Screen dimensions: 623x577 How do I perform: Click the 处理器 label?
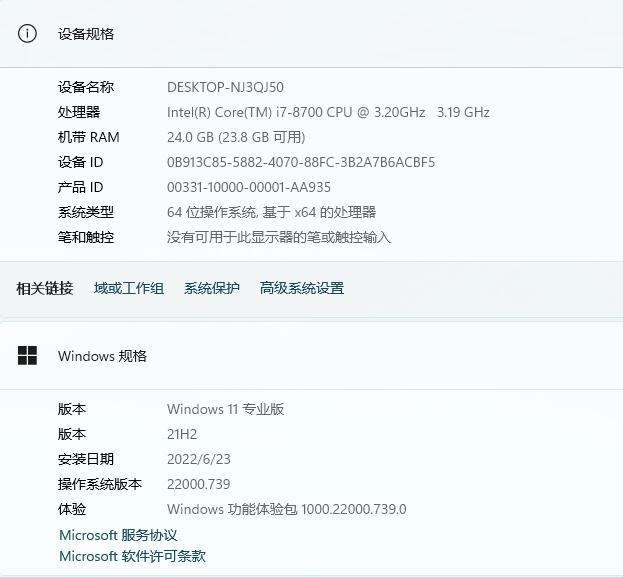click(x=79, y=112)
